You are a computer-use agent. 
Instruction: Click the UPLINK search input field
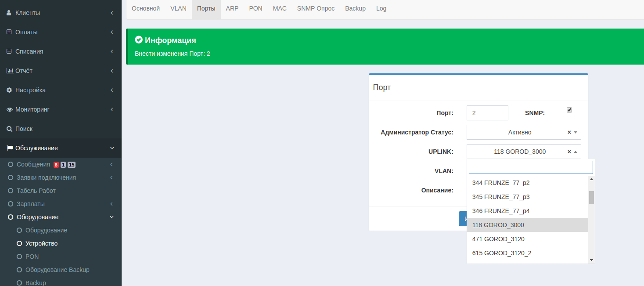(x=531, y=167)
